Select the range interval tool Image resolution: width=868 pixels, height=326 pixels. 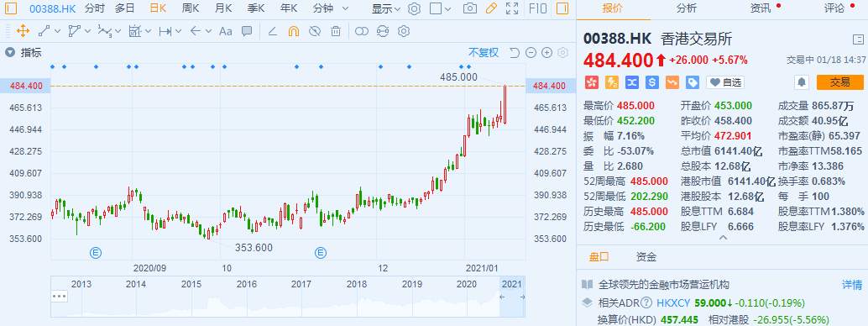click(165, 31)
